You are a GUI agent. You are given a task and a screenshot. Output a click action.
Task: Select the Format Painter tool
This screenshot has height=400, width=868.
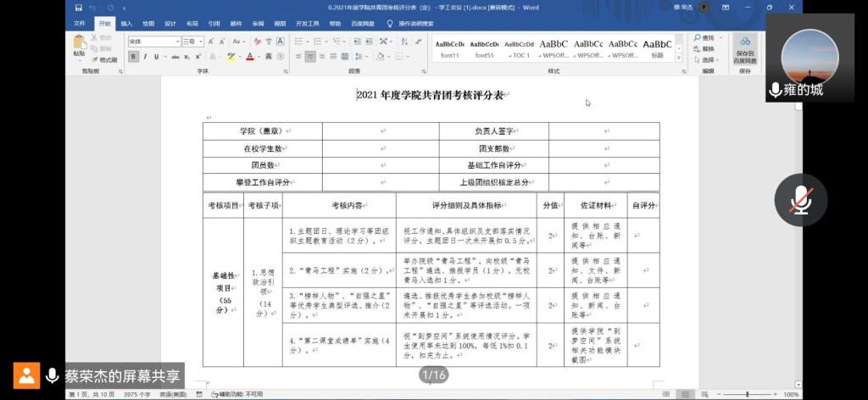[x=105, y=59]
